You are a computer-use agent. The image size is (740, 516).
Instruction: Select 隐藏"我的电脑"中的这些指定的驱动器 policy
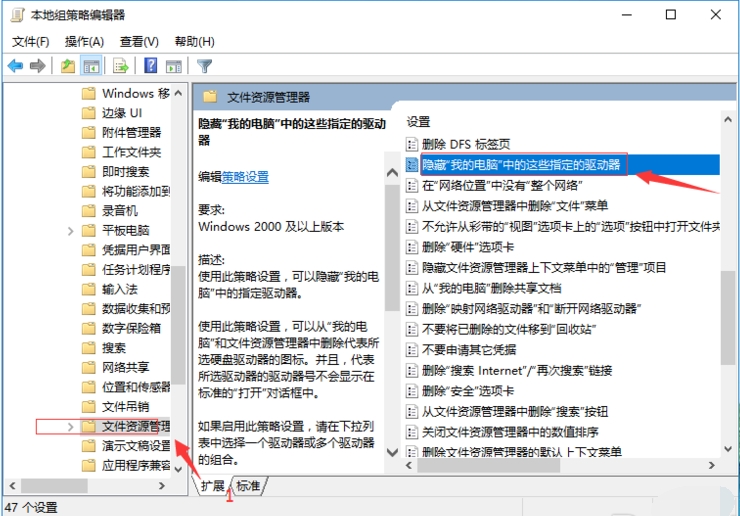point(521,164)
